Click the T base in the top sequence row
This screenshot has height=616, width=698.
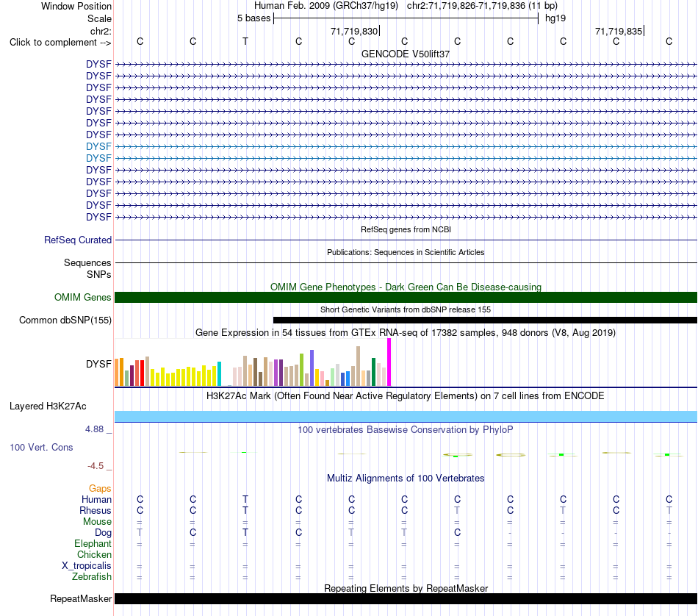(245, 41)
